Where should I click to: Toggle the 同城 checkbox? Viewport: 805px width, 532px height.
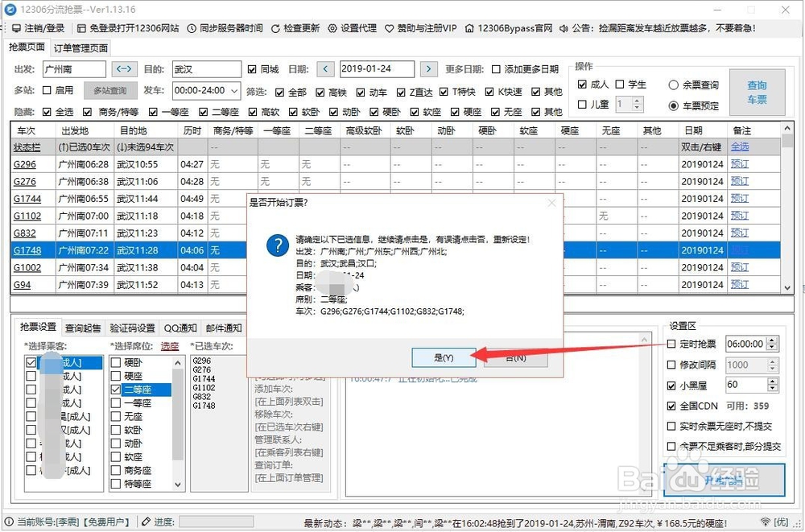[251, 69]
